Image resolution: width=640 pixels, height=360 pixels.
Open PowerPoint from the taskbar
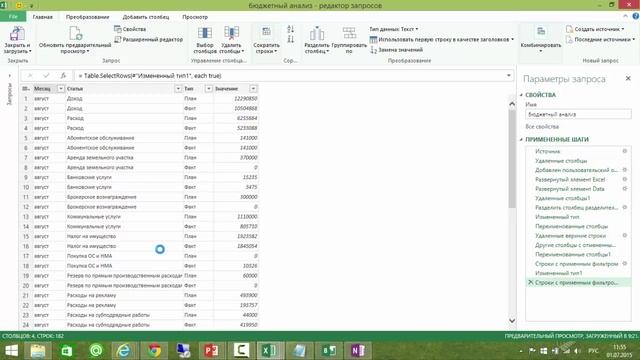coord(211,351)
